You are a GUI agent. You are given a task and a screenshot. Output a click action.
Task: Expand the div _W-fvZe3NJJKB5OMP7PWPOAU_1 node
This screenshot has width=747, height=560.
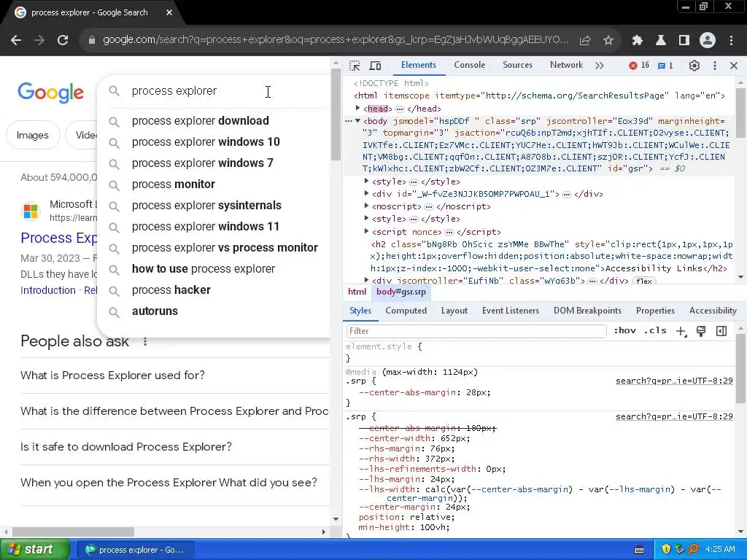coord(366,194)
